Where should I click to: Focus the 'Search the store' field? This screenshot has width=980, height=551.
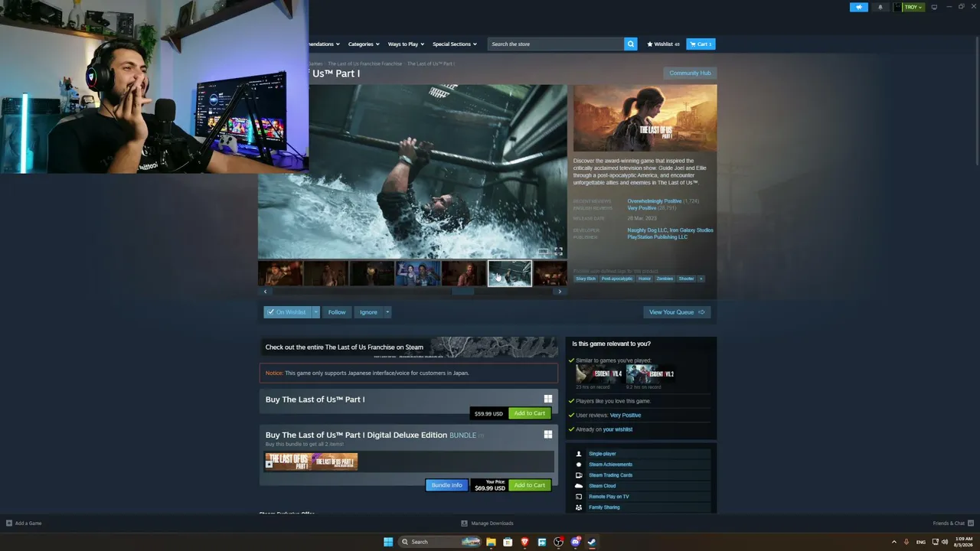556,44
